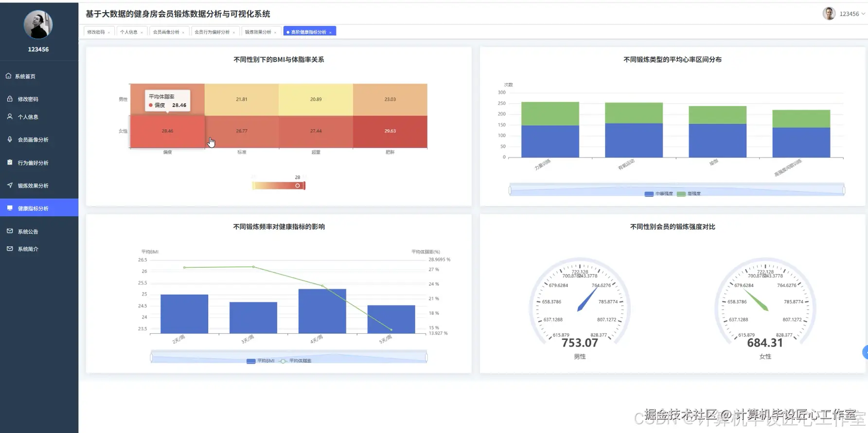The width and height of the screenshot is (868, 433).
Task: Click the envelope icon for 系统简介
Action: coord(10,249)
